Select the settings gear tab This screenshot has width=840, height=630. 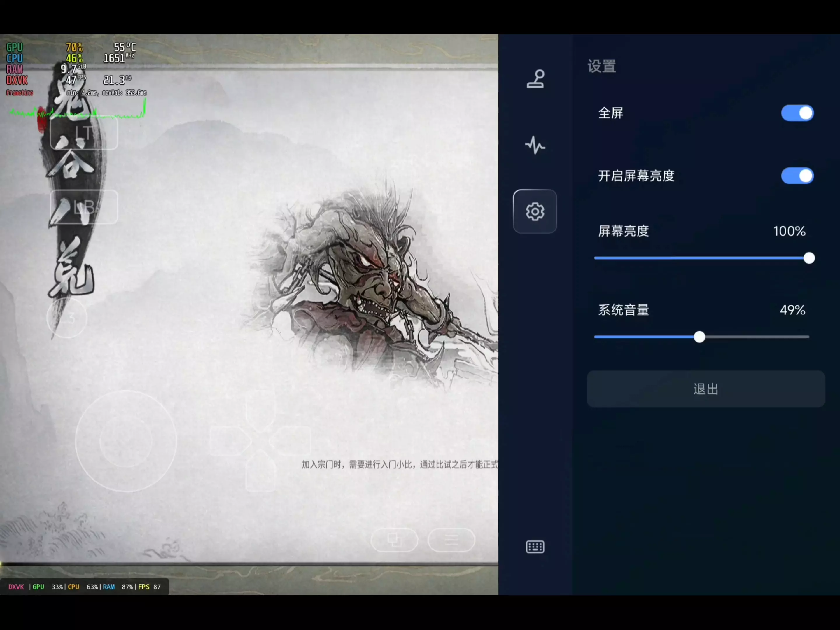(x=535, y=211)
